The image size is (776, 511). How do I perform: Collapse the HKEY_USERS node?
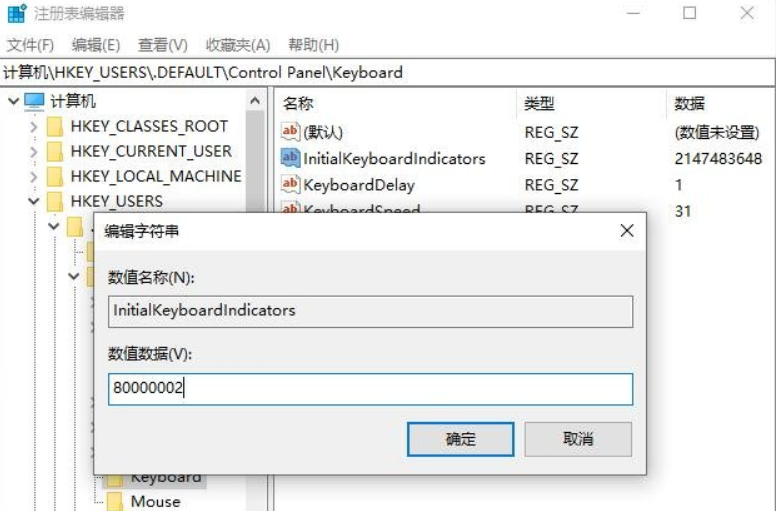coord(33,201)
